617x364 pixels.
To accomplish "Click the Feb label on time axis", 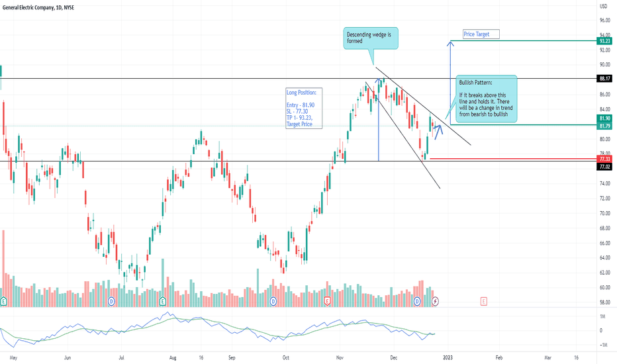I will point(499,357).
